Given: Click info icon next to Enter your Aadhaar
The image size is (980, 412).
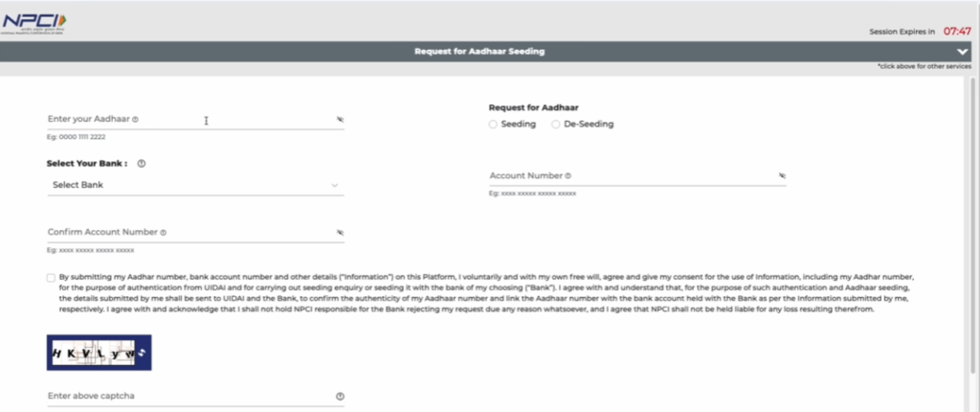Looking at the screenshot, I should tap(136, 119).
